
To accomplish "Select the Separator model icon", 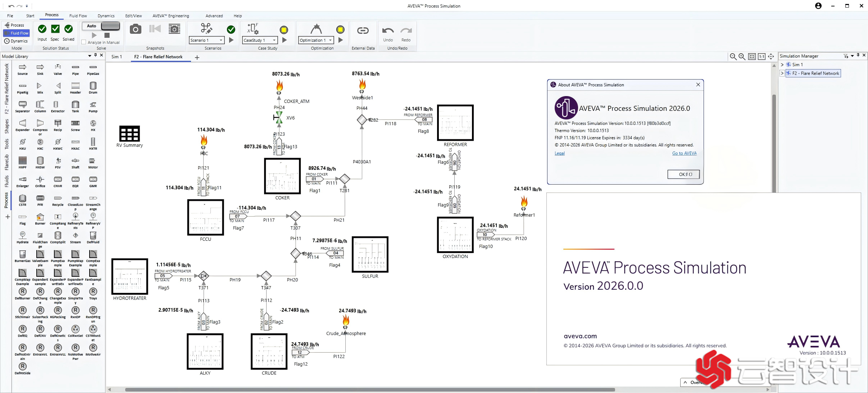I will click(22, 105).
